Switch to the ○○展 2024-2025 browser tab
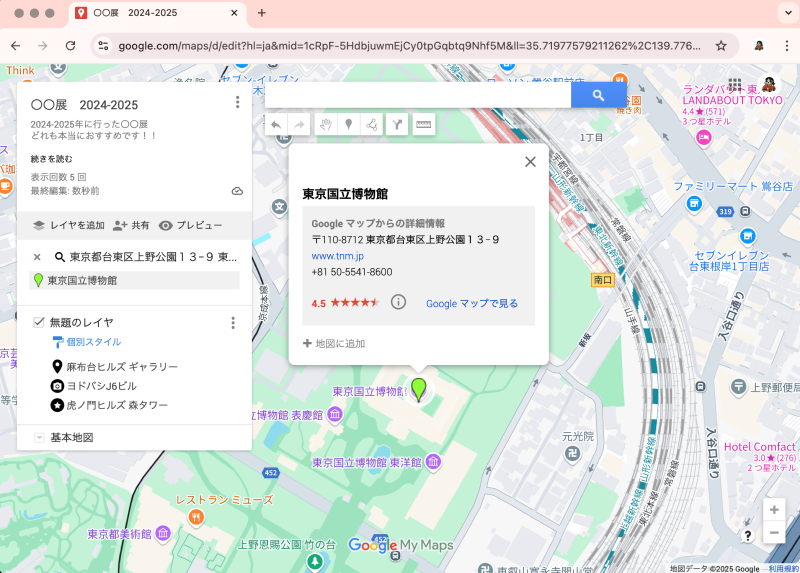The width and height of the screenshot is (800, 573). 157,13
